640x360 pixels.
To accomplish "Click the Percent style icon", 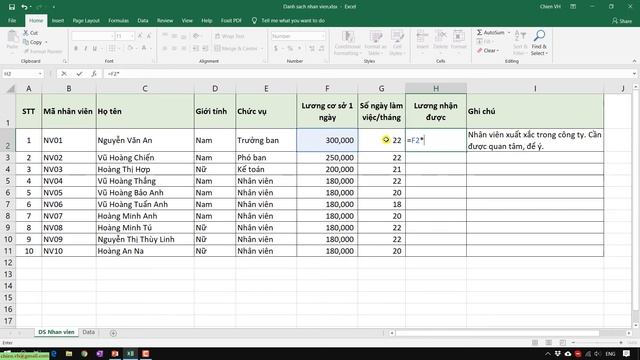I will click(x=290, y=49).
